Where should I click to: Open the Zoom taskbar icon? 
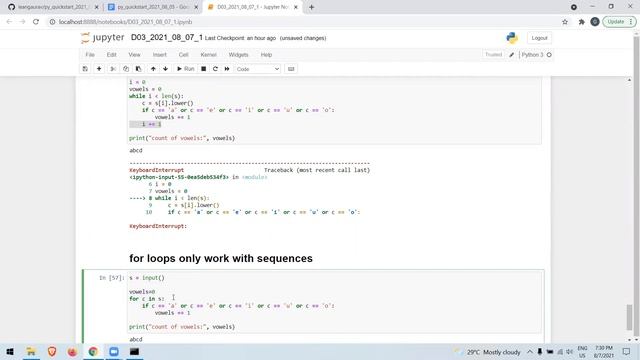tap(114, 351)
